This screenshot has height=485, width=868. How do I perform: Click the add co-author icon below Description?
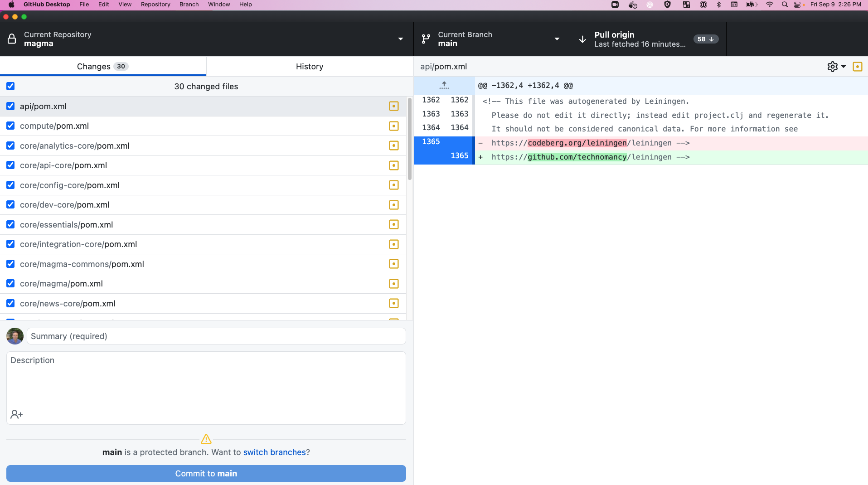click(16, 414)
